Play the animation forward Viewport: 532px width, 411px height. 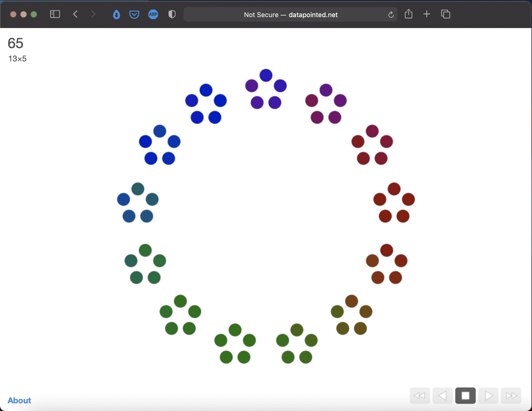488,396
